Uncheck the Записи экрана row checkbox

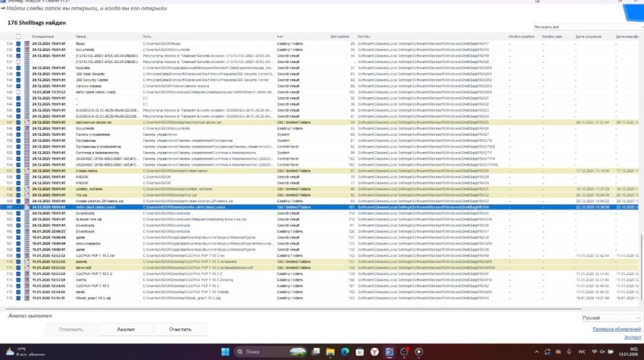tap(19, 86)
